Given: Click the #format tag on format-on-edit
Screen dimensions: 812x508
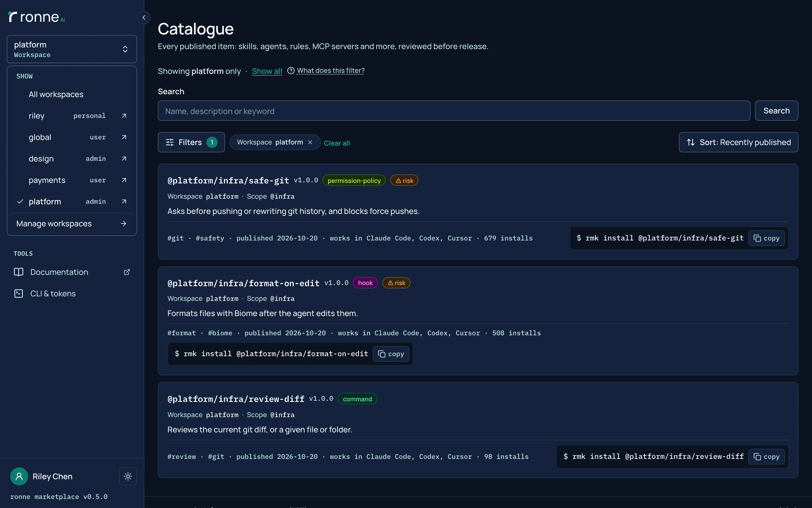Looking at the screenshot, I should (182, 333).
